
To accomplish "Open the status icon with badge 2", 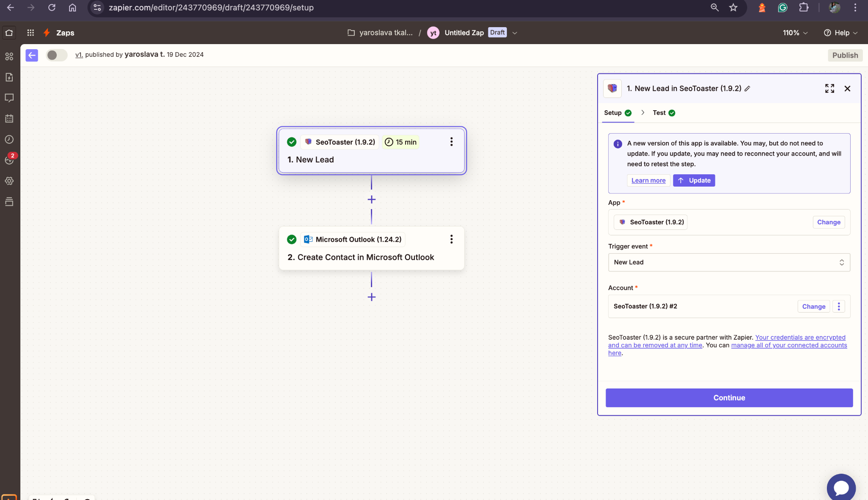I will click(x=9, y=160).
